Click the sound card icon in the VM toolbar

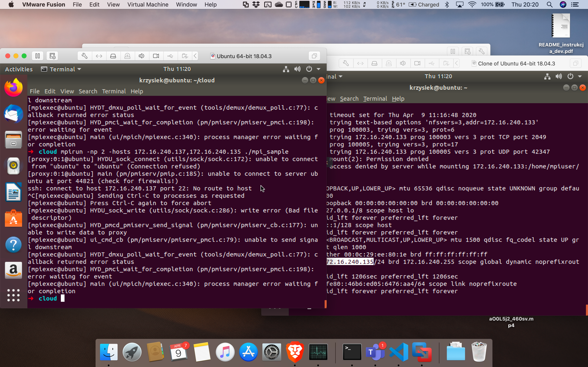141,56
